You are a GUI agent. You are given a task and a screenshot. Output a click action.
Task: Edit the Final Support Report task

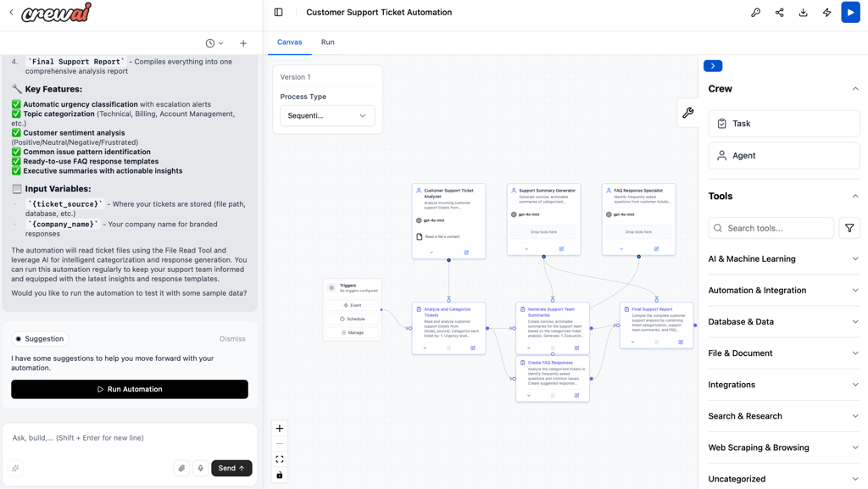tap(681, 342)
